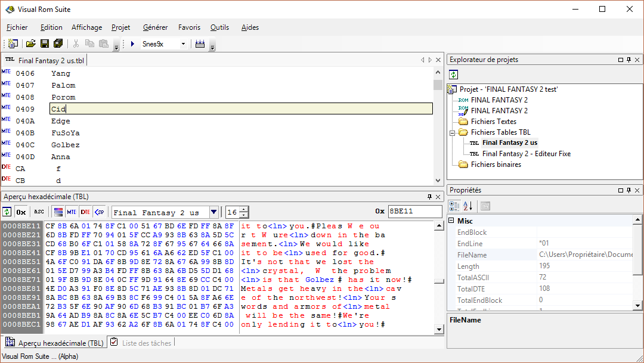Image resolution: width=644 pixels, height=363 pixels.
Task: Toggle the 0x hexadecimal display button
Action: (x=21, y=212)
